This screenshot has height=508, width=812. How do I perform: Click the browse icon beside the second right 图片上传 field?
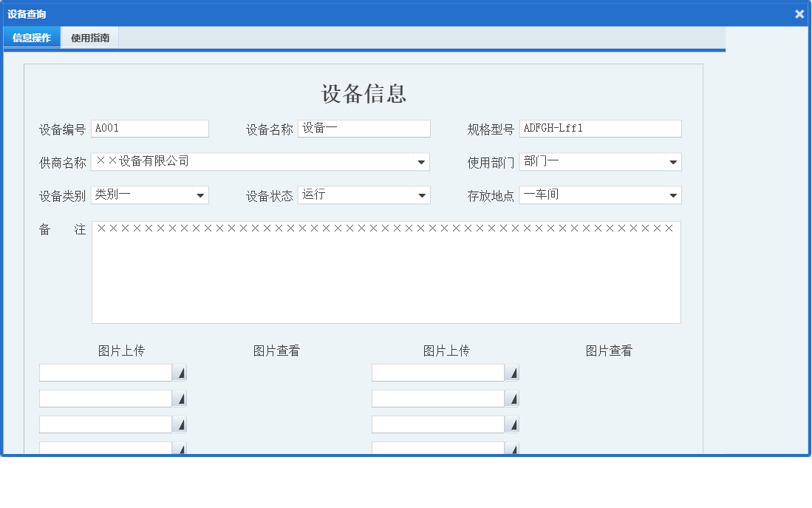pos(514,398)
